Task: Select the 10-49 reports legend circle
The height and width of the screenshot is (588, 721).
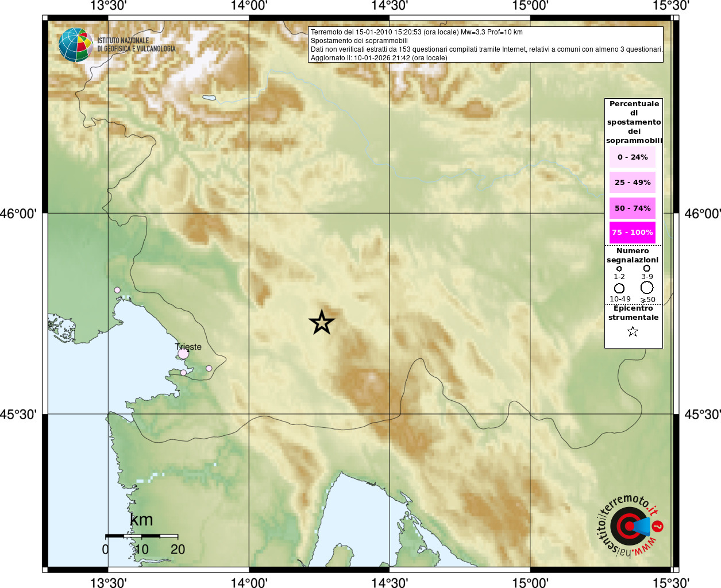Action: [619, 288]
